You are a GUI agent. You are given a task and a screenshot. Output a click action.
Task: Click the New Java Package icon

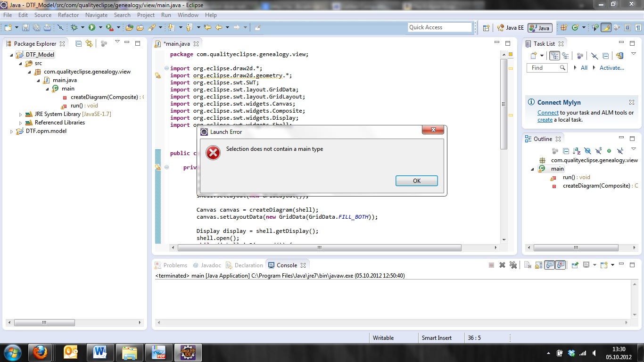pos(564,27)
